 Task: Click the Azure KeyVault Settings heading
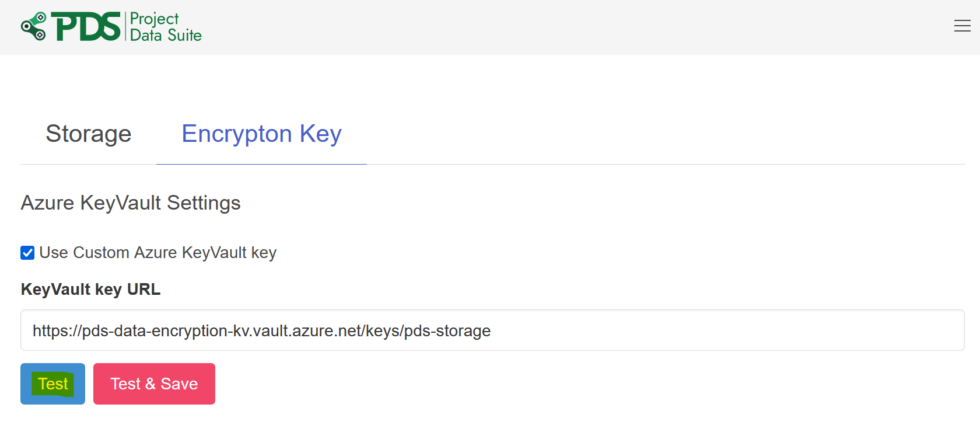click(131, 203)
